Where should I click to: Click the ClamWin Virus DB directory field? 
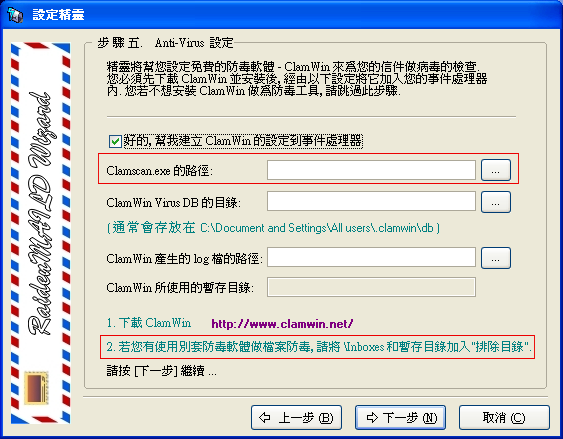[x=371, y=201]
